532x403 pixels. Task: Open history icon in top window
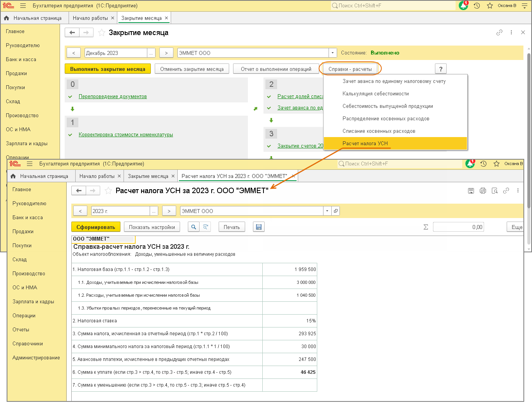coord(477,6)
